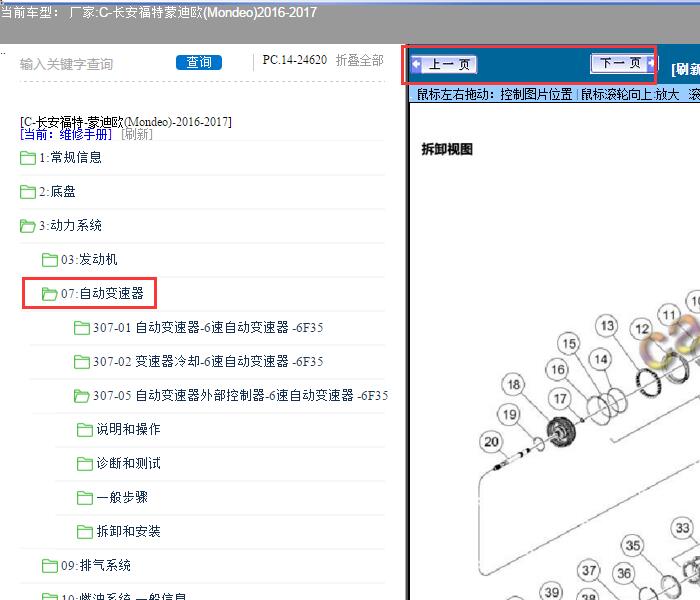Go to previous page with 上一页
The width and height of the screenshot is (700, 600).
click(444, 65)
